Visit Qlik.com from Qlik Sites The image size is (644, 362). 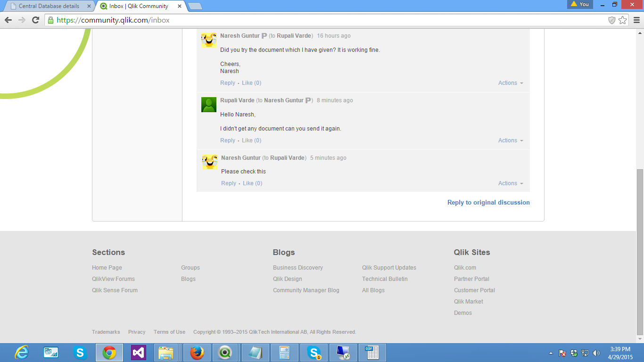pos(465,268)
